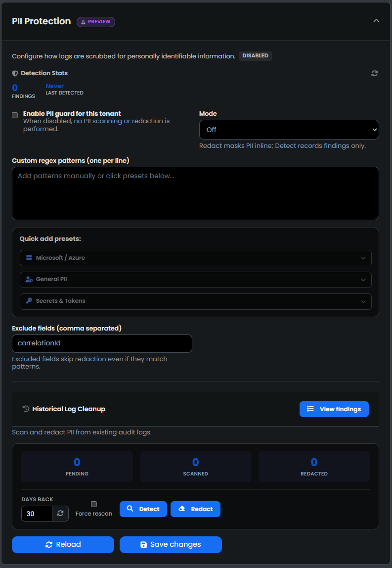
Task: Click the key icon in Secrets & Tokens
Action: [29, 301]
